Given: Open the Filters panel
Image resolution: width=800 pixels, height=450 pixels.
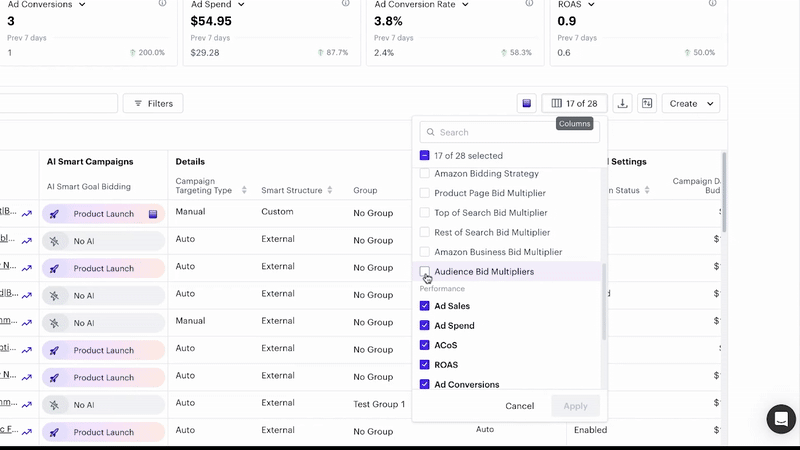Looking at the screenshot, I should [152, 104].
